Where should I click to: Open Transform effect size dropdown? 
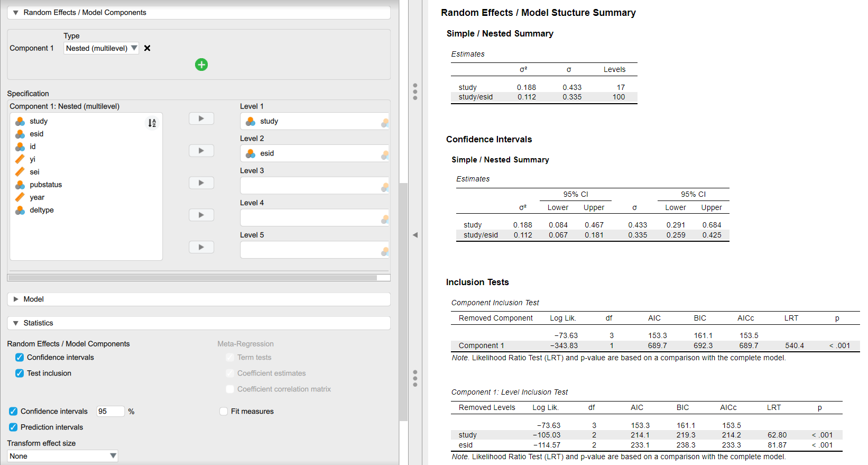(x=62, y=456)
